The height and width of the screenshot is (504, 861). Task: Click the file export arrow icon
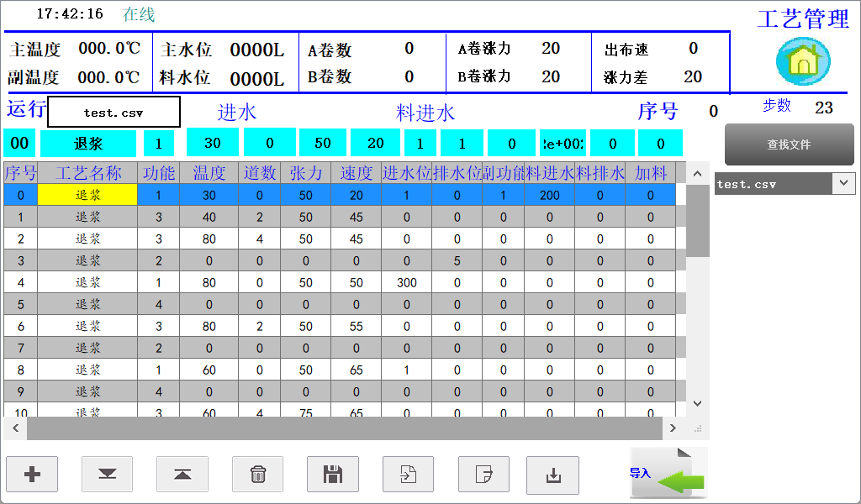(x=483, y=475)
